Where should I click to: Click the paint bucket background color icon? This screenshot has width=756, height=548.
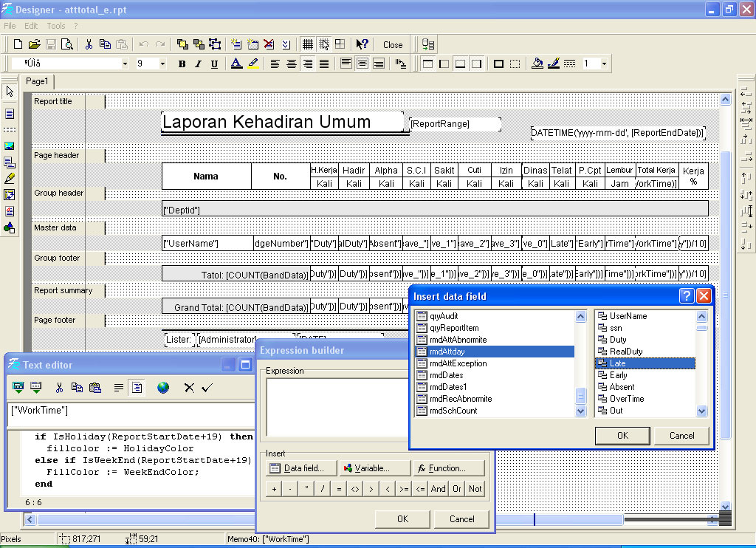coord(537,64)
